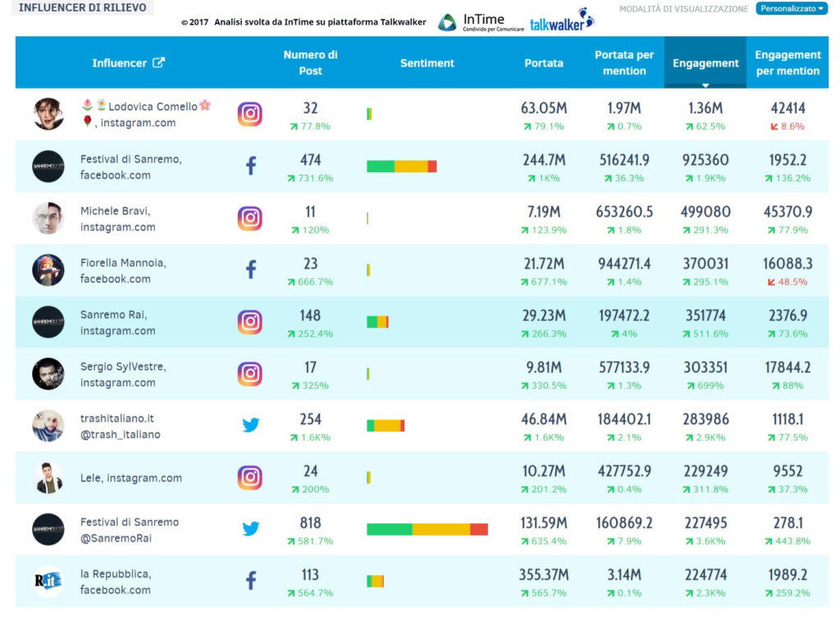Open the Festival di Sanremo, facebook.com link
This screenshot has width=840, height=630.
coord(130,167)
